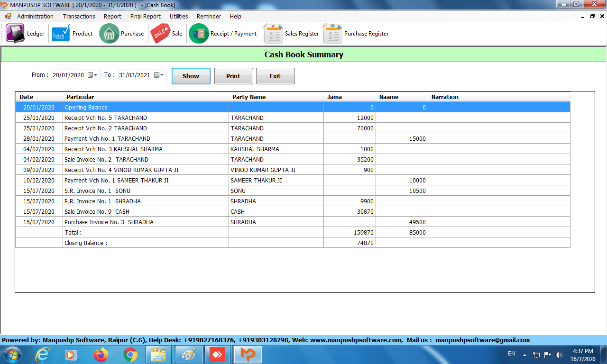
Task: Open the Product toolbar icon
Action: (61, 34)
